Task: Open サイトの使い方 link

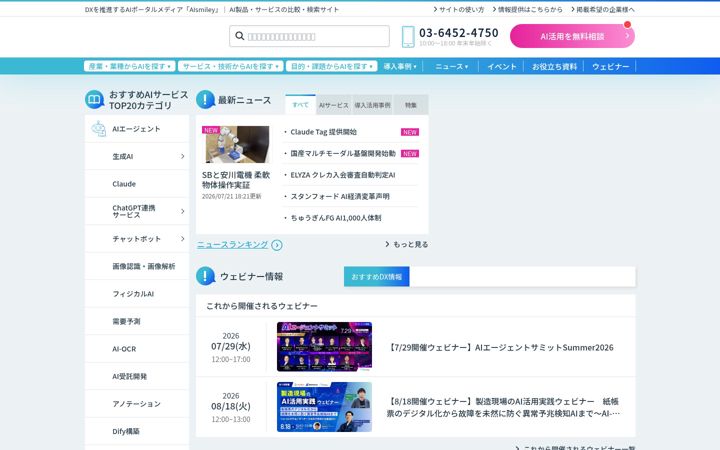Action: (x=459, y=9)
